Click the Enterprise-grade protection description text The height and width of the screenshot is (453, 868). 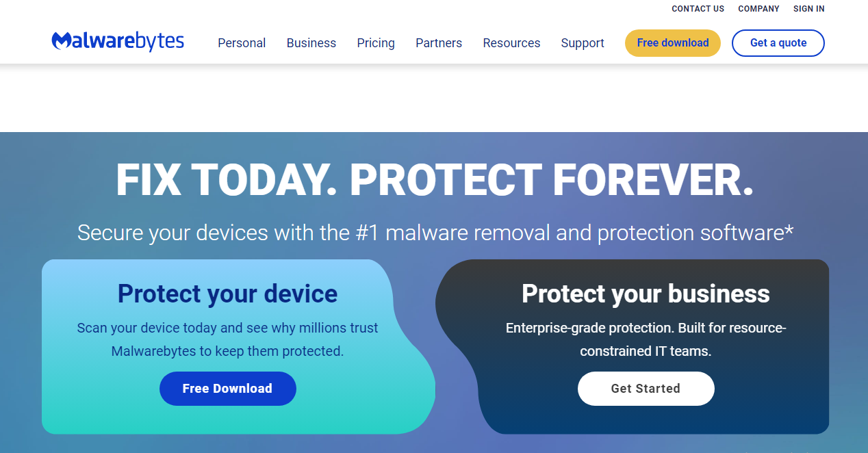(x=646, y=339)
